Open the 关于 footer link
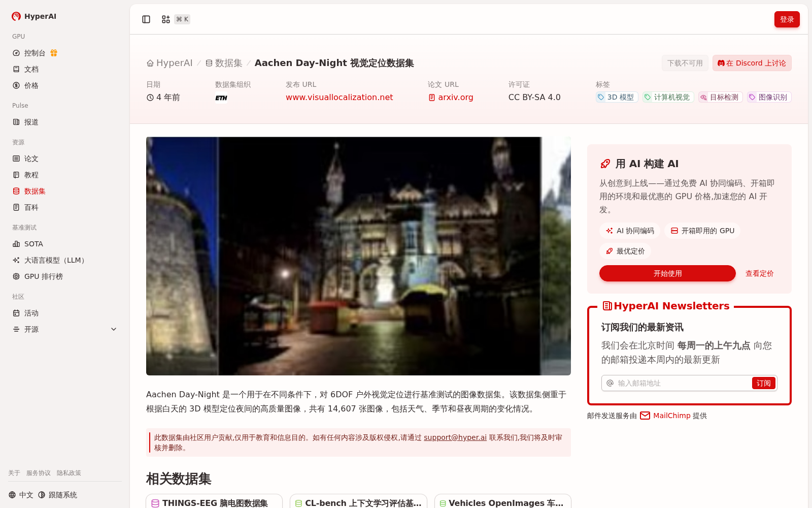 tap(14, 473)
